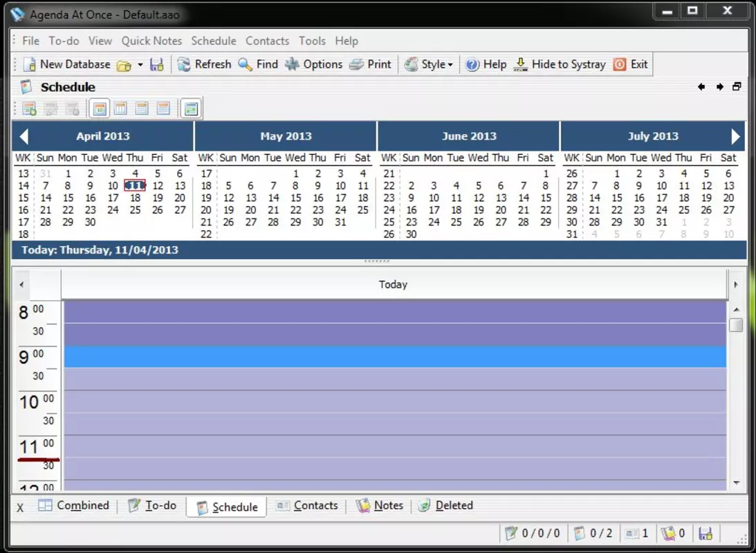Open the To-do menu
This screenshot has width=756, height=553.
click(64, 41)
